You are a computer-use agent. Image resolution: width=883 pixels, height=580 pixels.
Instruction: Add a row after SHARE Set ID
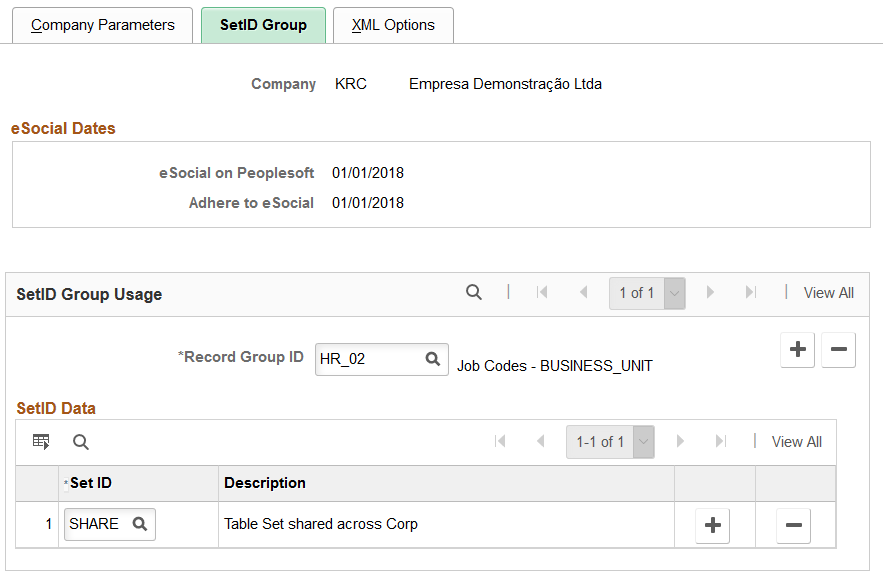pos(712,525)
